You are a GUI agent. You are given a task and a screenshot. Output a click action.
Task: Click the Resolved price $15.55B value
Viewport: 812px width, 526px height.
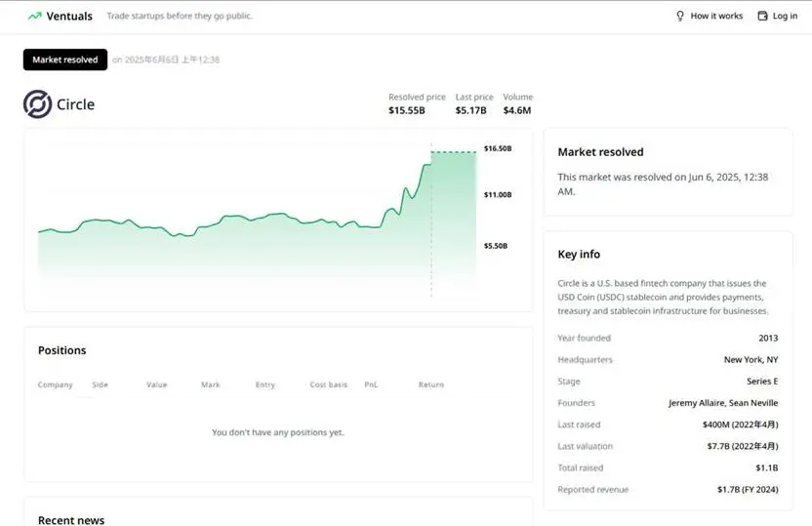point(407,110)
